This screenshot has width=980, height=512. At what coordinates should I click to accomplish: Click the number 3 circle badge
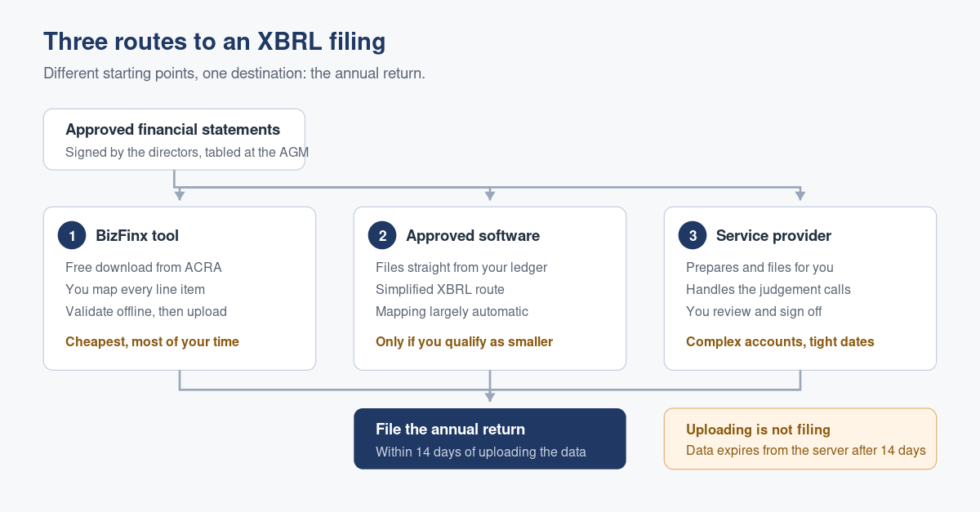[693, 236]
